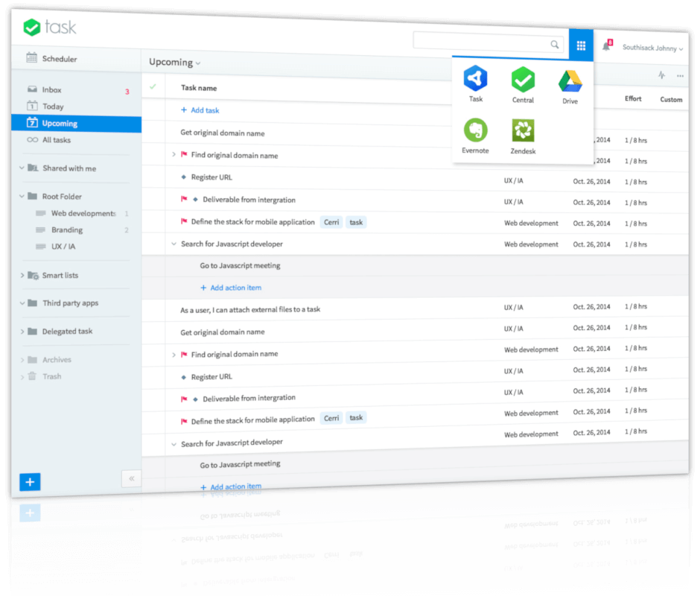Screen dimensions: 700x596
Task: Click the Today calendar icon
Action: (32, 106)
